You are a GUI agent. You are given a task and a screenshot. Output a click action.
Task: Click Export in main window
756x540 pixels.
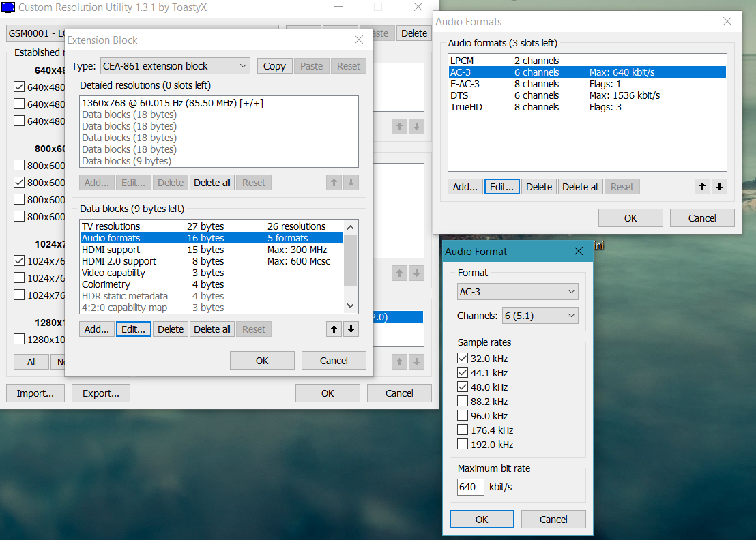pyautogui.click(x=101, y=393)
